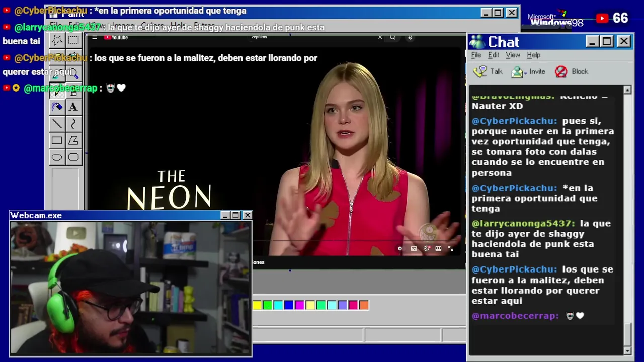The image size is (644, 362).
Task: Pick the orange palette color
Action: [364, 305]
